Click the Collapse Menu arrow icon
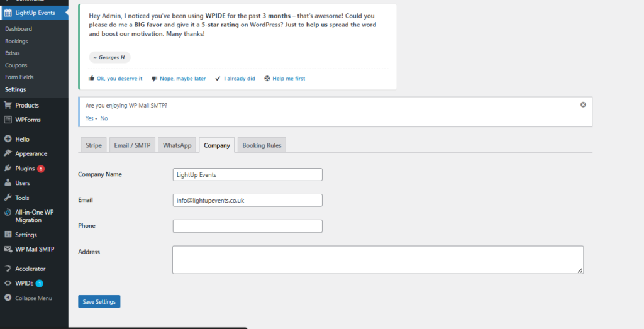This screenshot has width=644, height=329. (x=8, y=298)
